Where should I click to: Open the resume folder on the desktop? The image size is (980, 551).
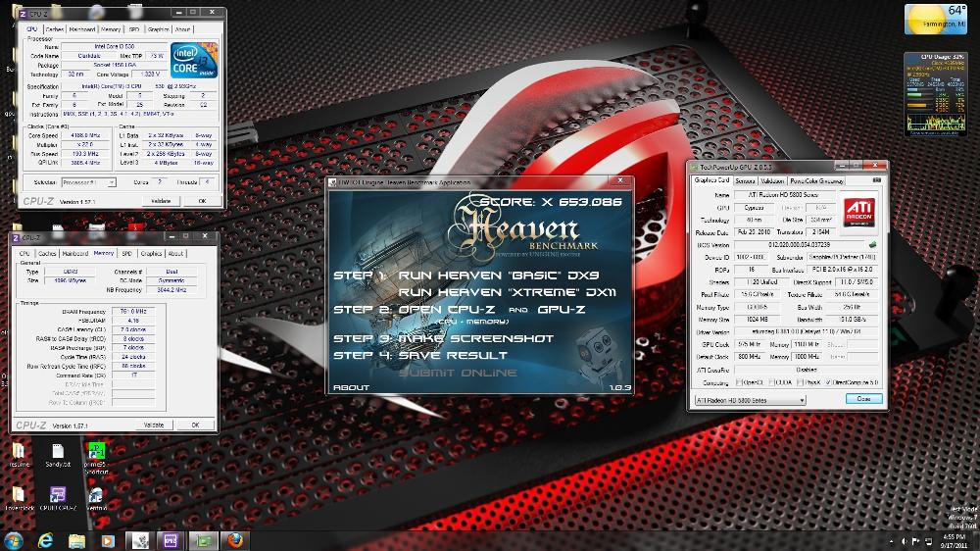(18, 455)
